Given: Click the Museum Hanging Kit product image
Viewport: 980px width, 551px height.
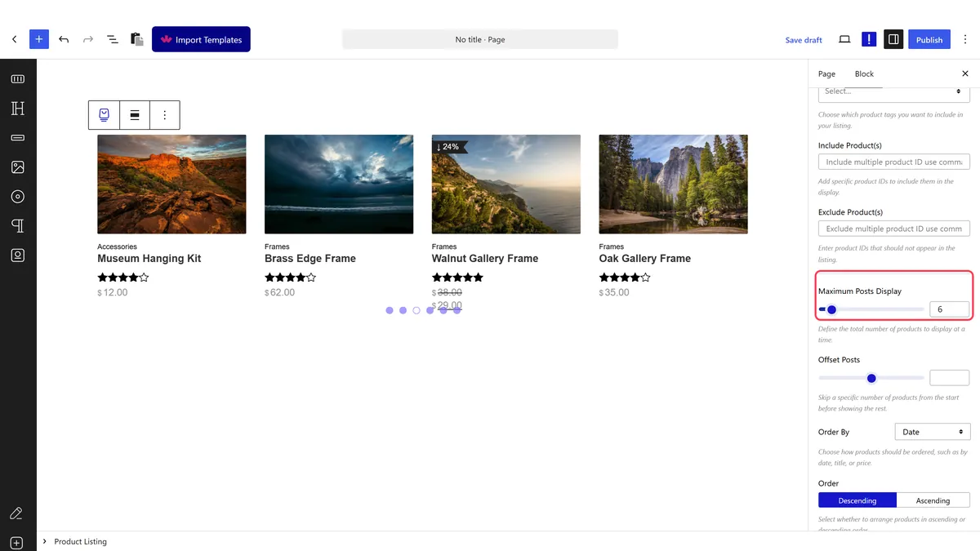Looking at the screenshot, I should (x=171, y=184).
